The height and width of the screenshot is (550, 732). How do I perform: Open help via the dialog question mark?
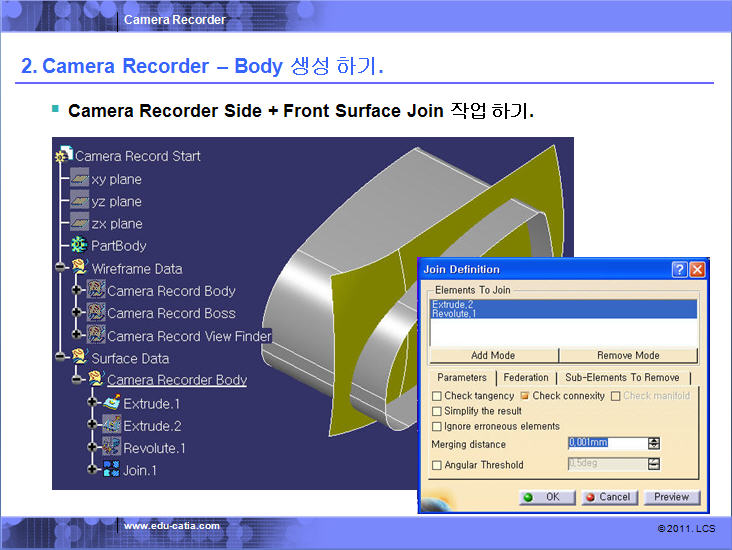679,270
